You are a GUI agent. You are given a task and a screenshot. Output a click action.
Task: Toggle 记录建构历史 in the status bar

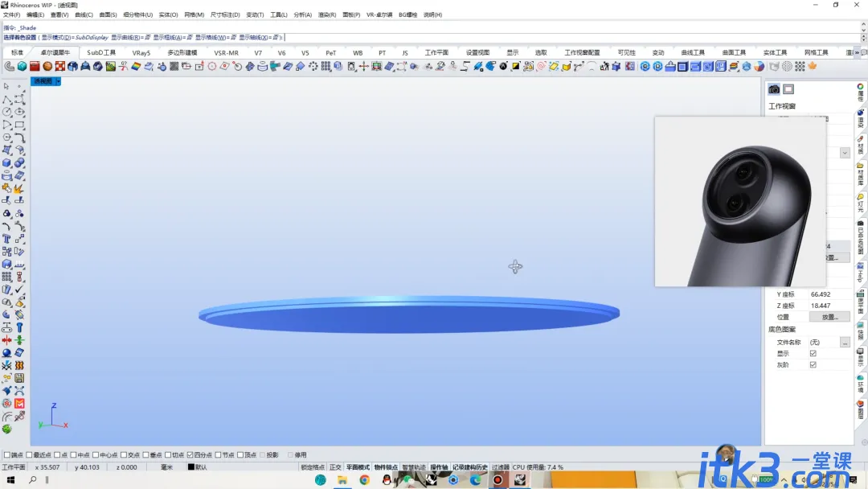tap(469, 467)
